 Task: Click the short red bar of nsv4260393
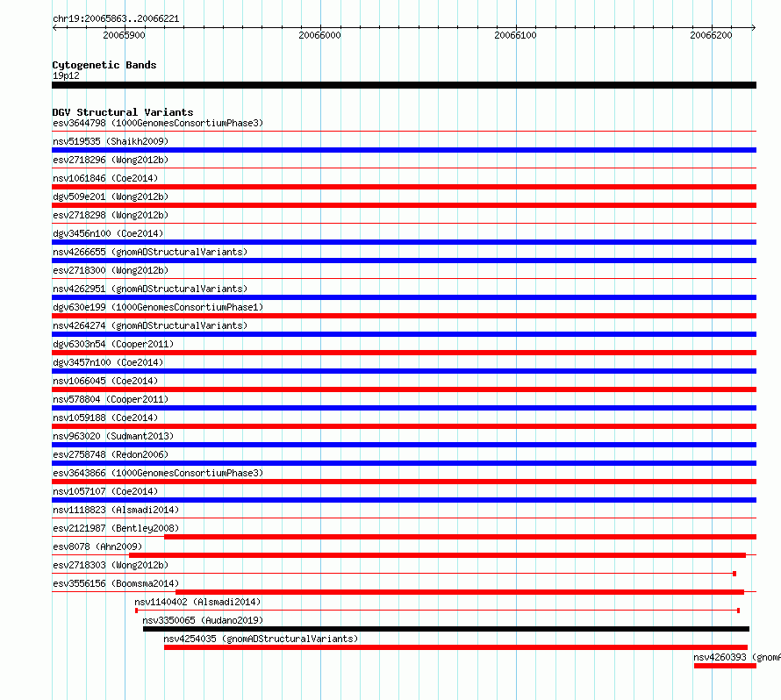[725, 666]
